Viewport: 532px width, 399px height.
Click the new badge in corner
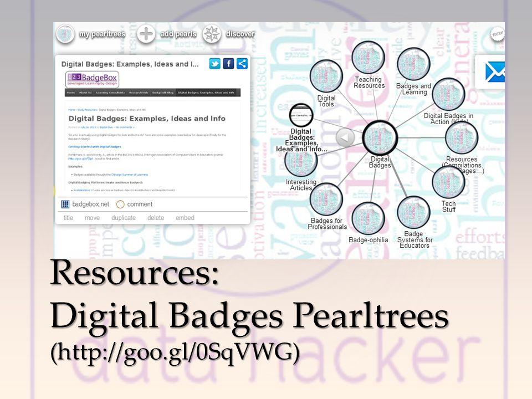(x=498, y=33)
